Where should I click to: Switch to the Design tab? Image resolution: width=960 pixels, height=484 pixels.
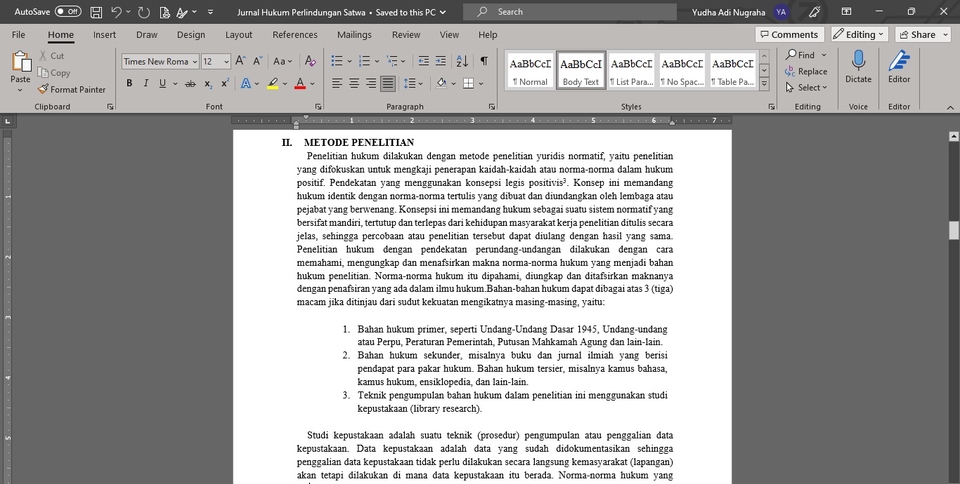[191, 35]
